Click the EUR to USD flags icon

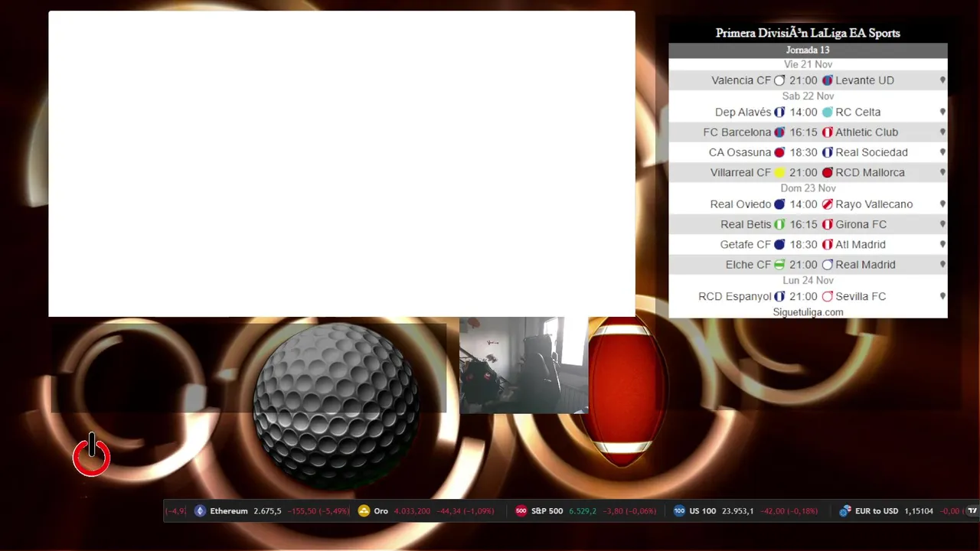pos(845,510)
